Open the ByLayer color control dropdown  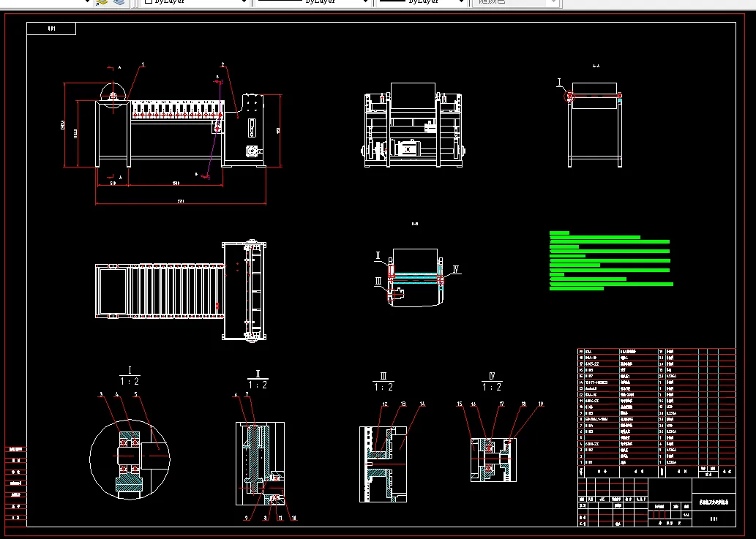point(194,2)
